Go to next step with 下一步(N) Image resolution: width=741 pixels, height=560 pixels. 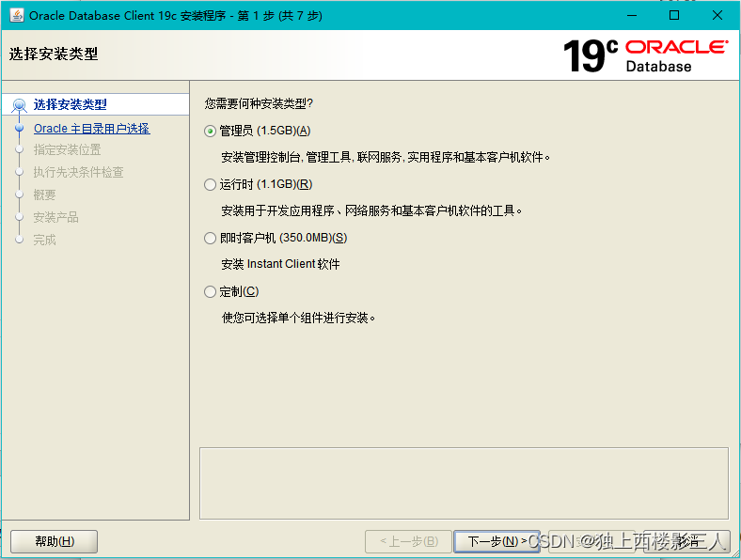tap(497, 541)
